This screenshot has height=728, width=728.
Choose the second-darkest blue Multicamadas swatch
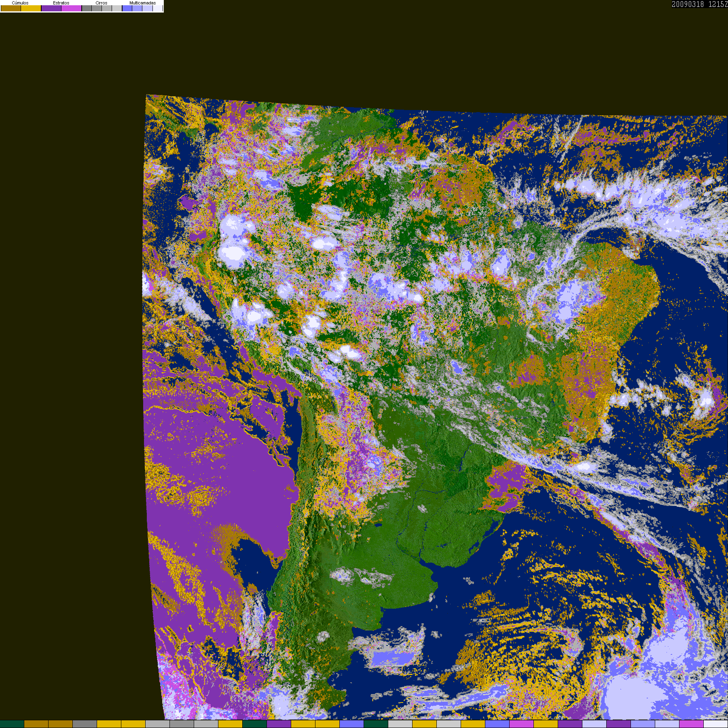click(137, 8)
